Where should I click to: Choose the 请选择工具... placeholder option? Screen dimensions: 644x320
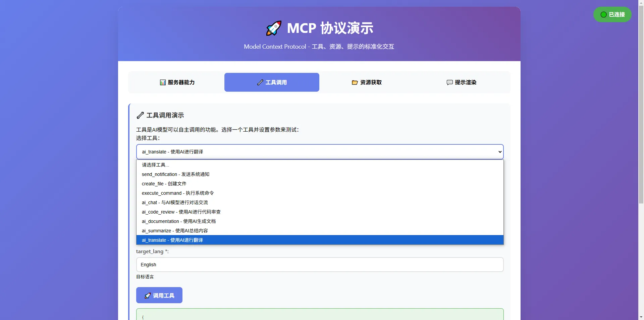tap(320, 165)
